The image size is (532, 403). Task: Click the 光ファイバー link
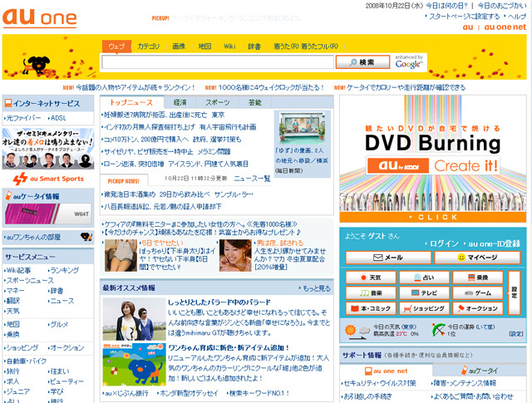(23, 118)
